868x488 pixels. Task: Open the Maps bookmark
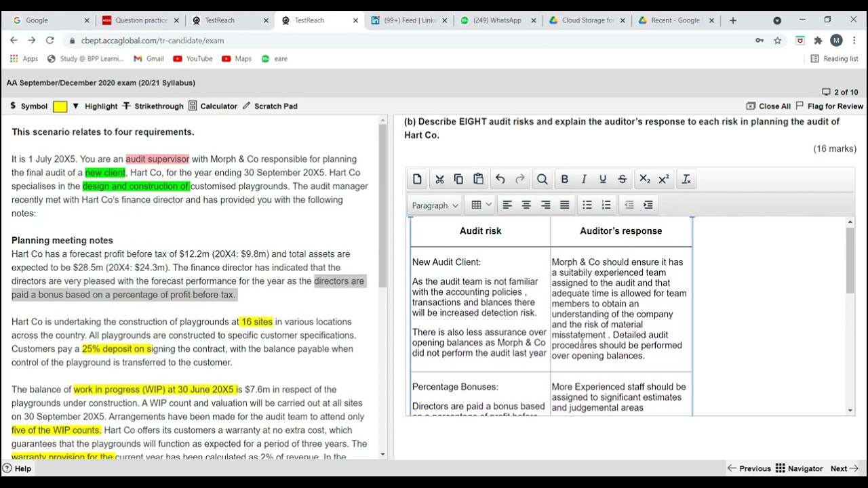pyautogui.click(x=237, y=59)
